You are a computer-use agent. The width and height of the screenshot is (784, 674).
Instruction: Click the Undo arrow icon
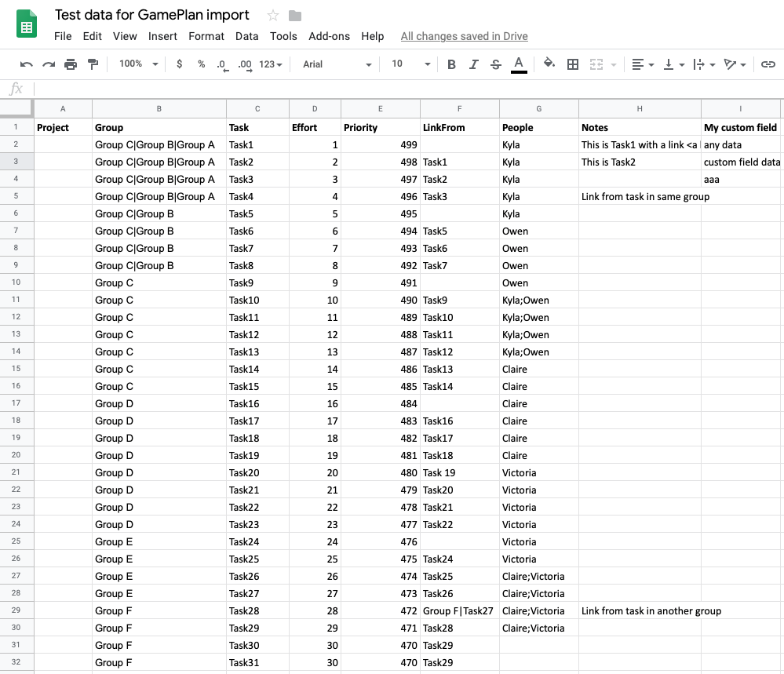[26, 64]
